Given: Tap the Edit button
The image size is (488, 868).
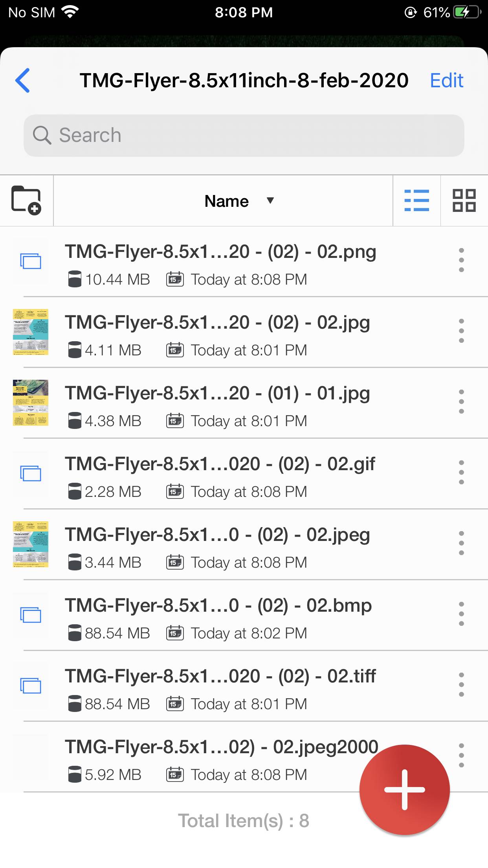Looking at the screenshot, I should pos(446,81).
